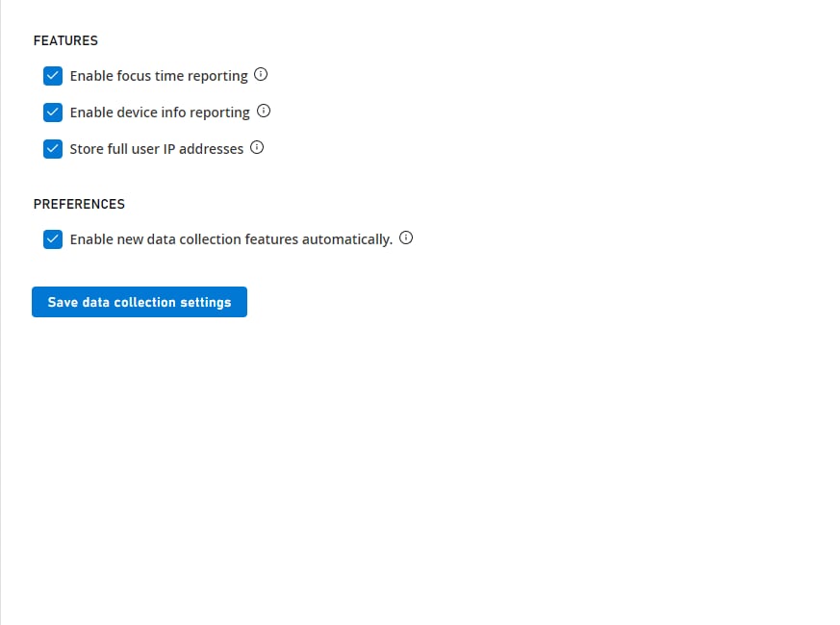Show info tooltip for Store full user IP addresses

point(257,147)
